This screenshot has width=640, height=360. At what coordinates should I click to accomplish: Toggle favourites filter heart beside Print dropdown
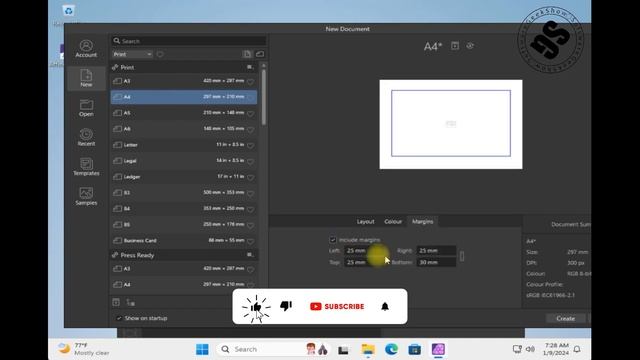coord(160,54)
